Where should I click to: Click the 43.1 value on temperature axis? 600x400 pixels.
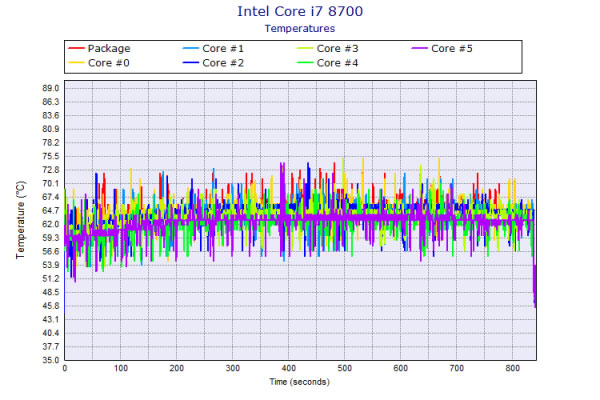pyautogui.click(x=51, y=319)
